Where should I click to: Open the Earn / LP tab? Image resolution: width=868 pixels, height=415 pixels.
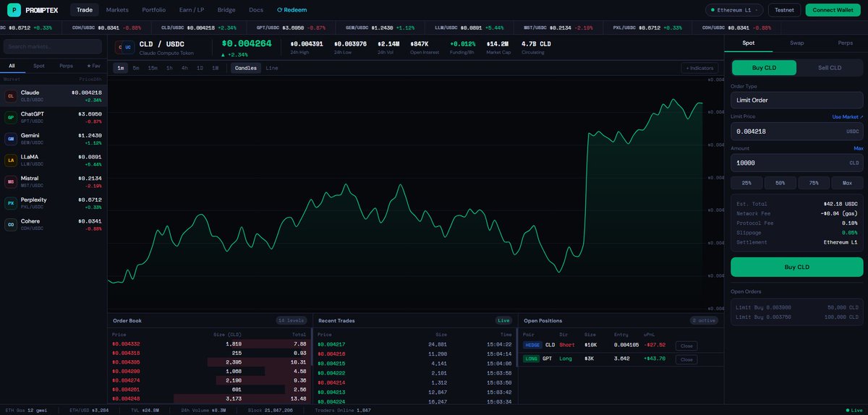tap(191, 10)
